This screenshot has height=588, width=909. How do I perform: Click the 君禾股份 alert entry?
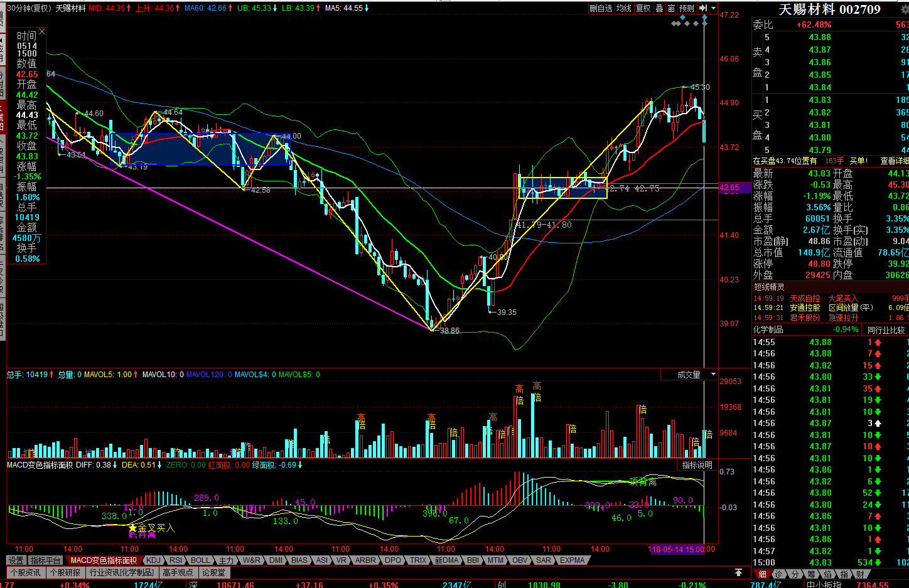tap(805, 318)
